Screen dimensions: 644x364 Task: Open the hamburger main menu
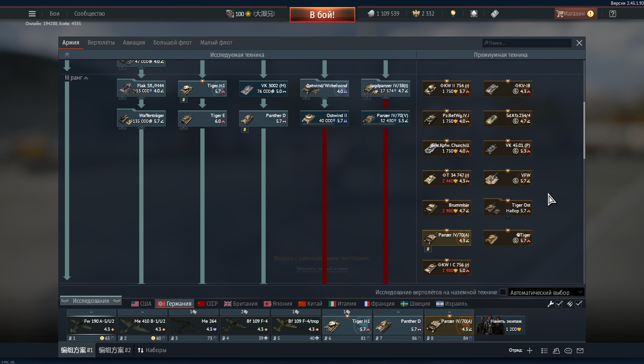pyautogui.click(x=32, y=14)
